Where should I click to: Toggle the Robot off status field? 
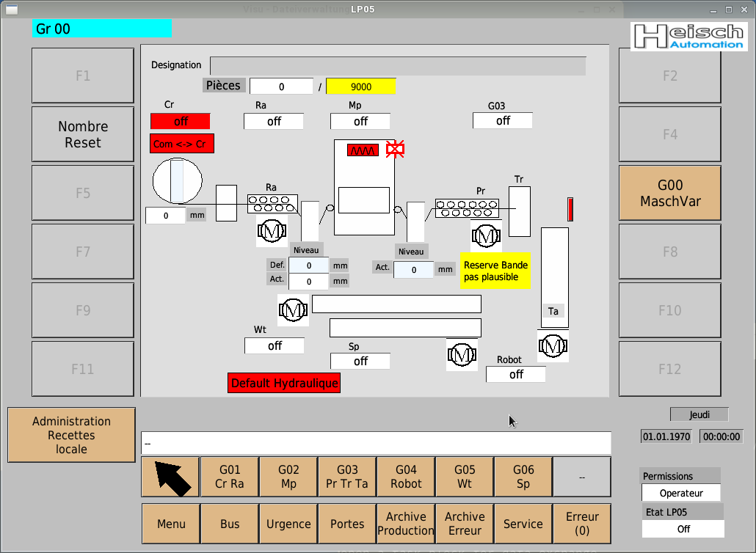point(516,375)
